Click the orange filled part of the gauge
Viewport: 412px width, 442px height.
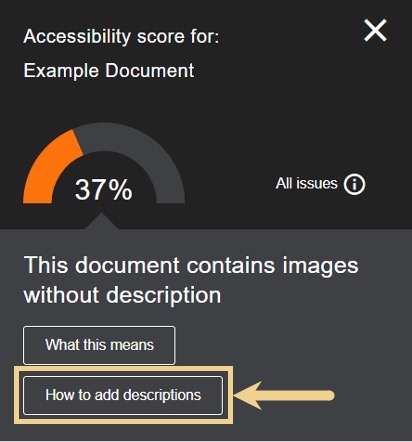coord(50,168)
